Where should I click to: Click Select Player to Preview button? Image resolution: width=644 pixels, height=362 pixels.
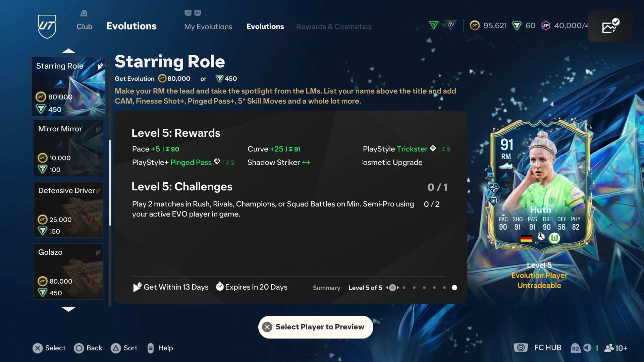pyautogui.click(x=316, y=327)
